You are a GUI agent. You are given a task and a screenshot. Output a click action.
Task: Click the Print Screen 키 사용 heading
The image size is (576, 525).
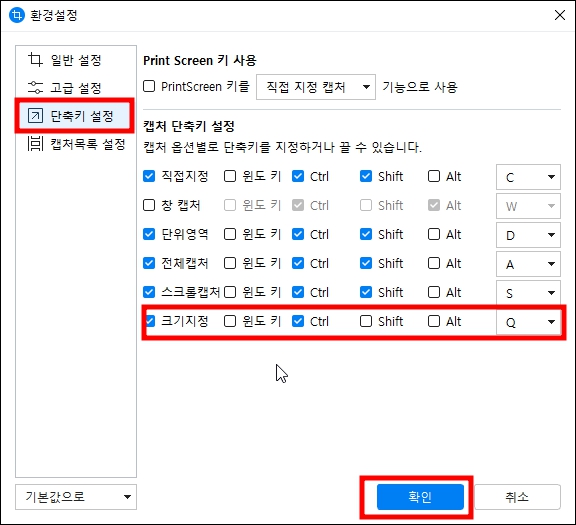(200, 60)
